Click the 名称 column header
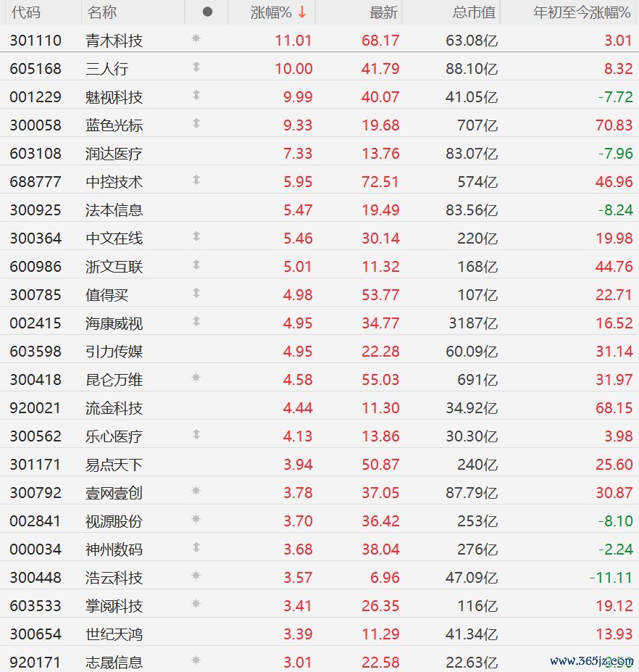This screenshot has width=639, height=672. pos(101,12)
